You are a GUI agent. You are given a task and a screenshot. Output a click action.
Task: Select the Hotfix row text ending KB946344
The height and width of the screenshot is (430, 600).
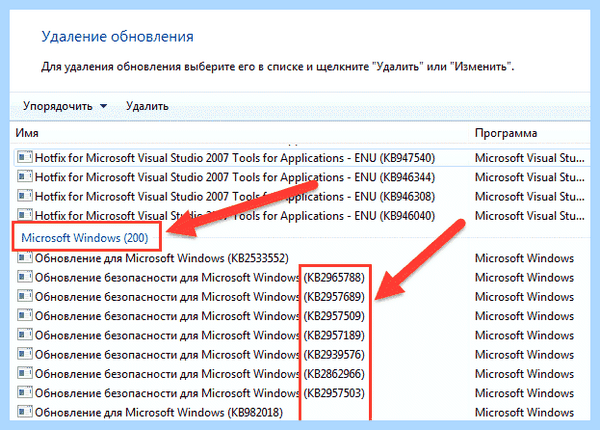(x=235, y=178)
